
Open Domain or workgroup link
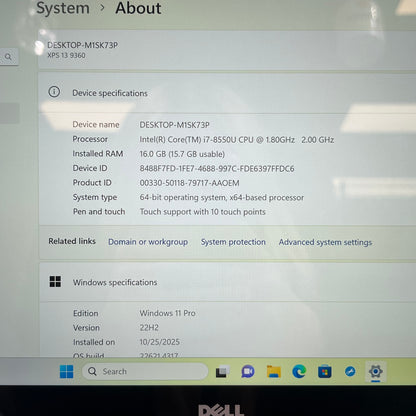[148, 242]
